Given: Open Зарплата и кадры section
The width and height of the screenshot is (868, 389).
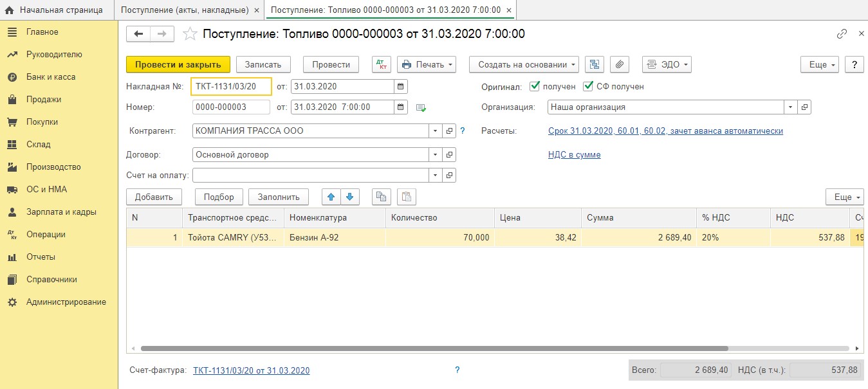Looking at the screenshot, I should [59, 212].
